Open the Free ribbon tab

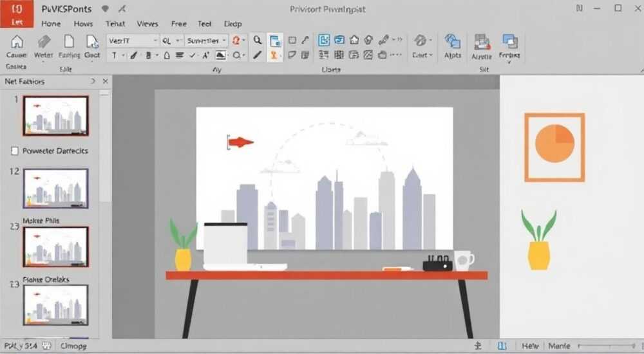point(178,24)
